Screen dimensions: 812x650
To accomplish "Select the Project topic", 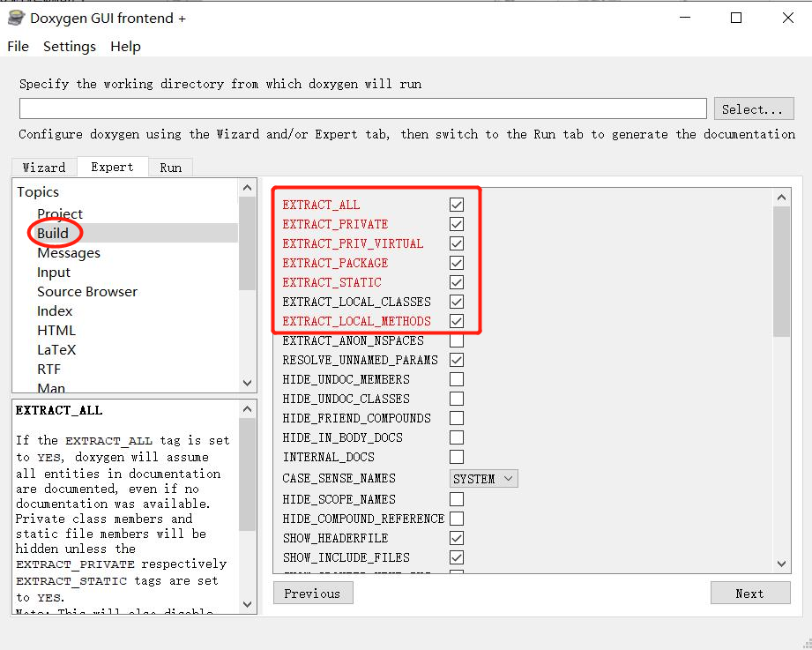I will tap(60, 214).
